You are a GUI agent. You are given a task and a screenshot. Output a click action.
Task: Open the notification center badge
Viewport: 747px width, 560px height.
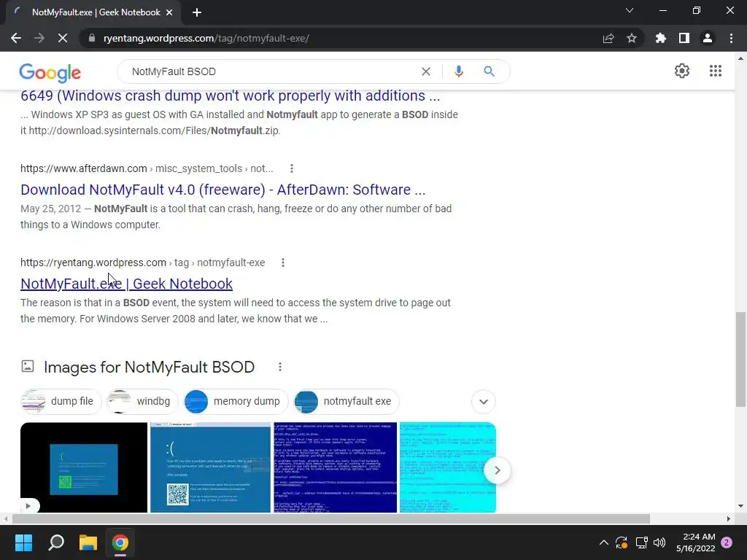727,542
